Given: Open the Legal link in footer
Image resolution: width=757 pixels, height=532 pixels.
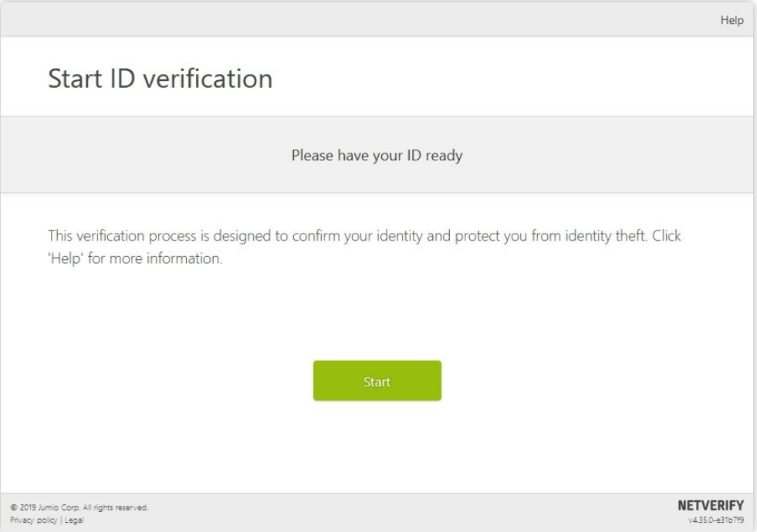Looking at the screenshot, I should (x=74, y=520).
